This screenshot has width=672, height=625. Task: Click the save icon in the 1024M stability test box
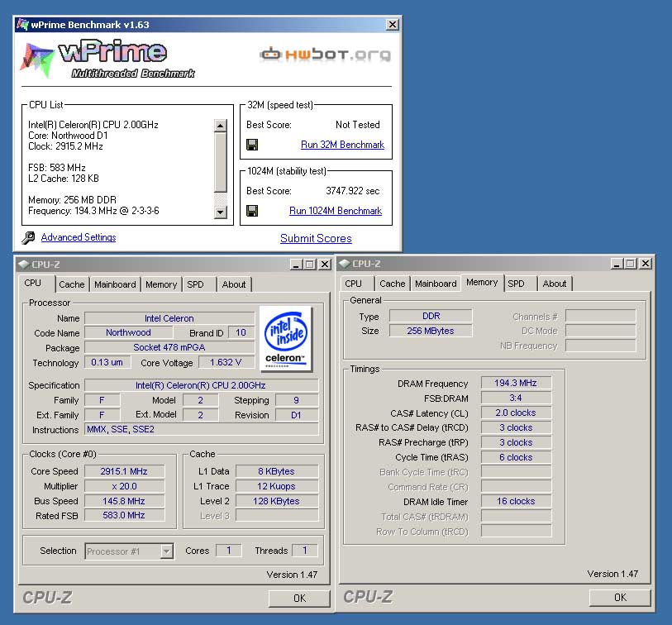(x=252, y=211)
